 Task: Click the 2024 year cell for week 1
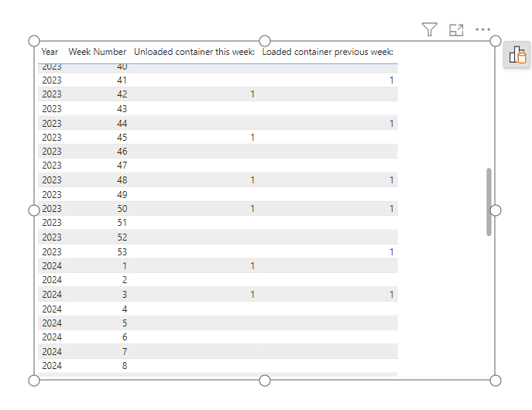(x=52, y=266)
